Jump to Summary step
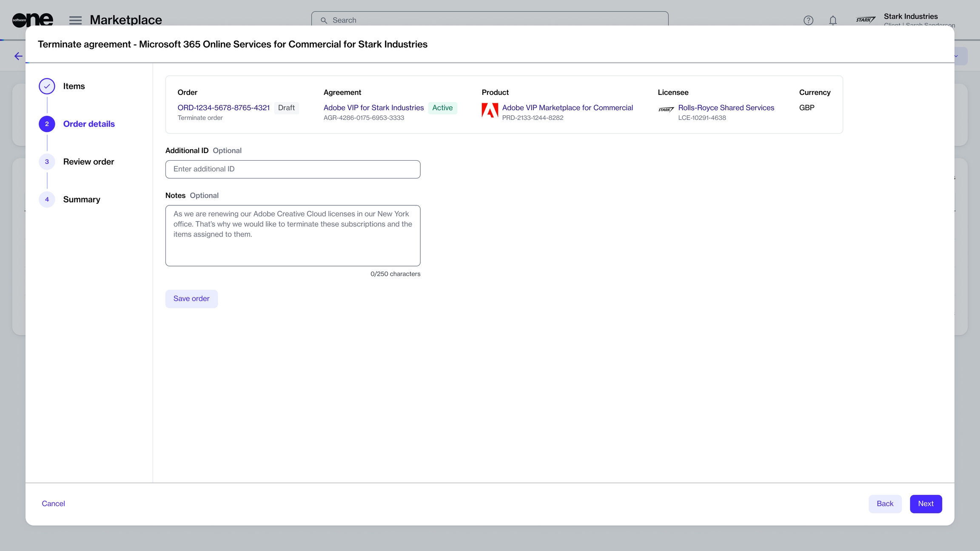 pyautogui.click(x=82, y=200)
